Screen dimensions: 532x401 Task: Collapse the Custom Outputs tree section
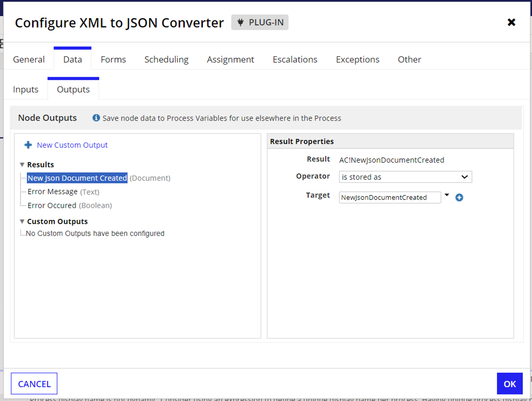point(22,222)
